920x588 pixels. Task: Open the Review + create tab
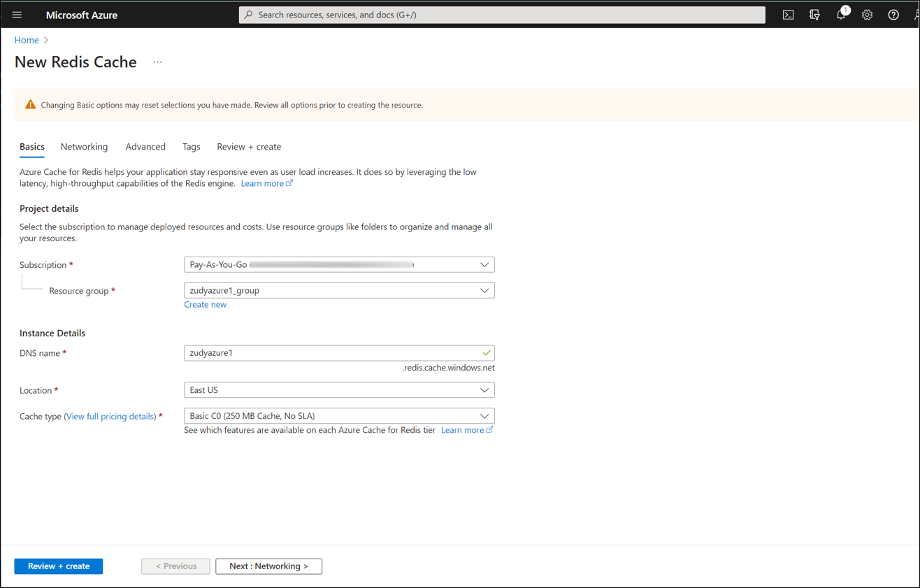[249, 147]
